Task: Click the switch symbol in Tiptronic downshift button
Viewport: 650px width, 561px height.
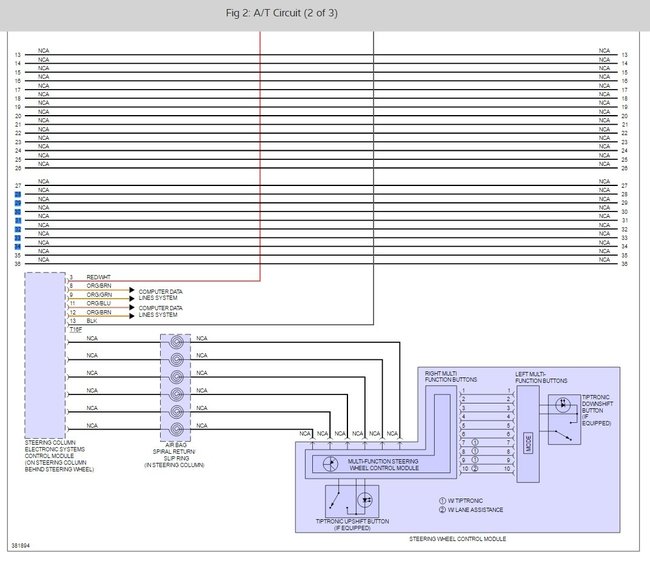Action: 563,435
